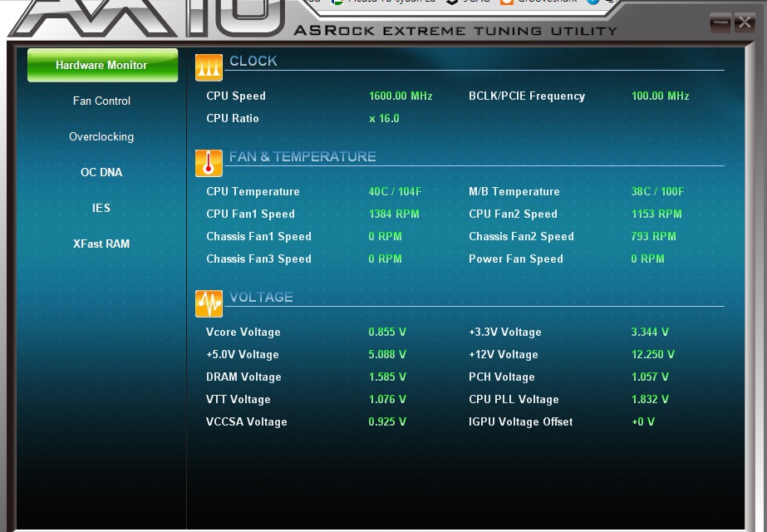Click the M/B Temperature reading 38C / 100F

(658, 191)
